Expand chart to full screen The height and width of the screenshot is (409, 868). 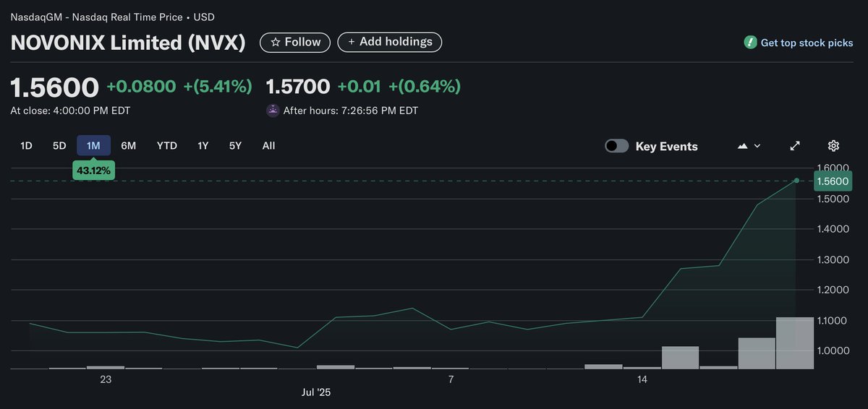(x=795, y=146)
